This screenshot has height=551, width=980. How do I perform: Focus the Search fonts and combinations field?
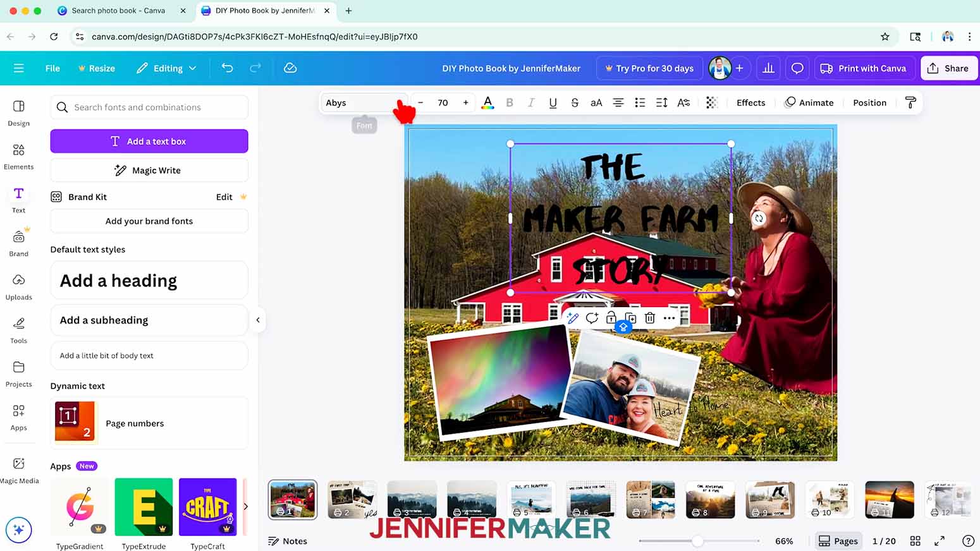pyautogui.click(x=149, y=107)
